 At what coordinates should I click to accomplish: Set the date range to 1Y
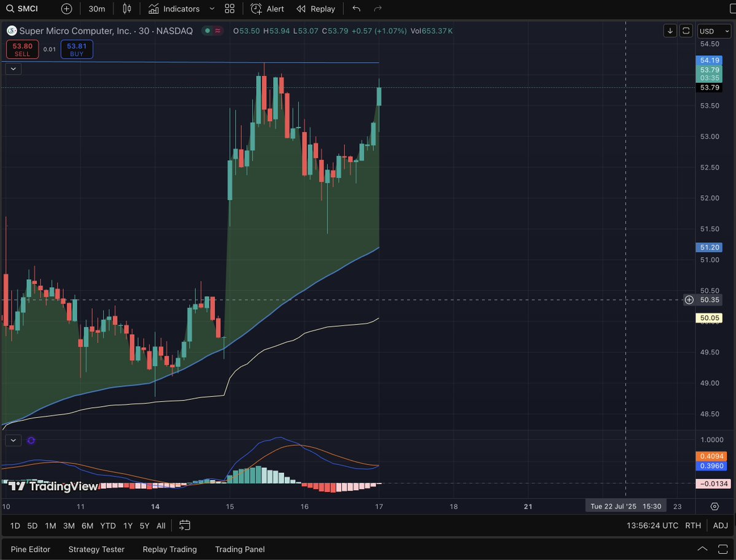pyautogui.click(x=128, y=526)
